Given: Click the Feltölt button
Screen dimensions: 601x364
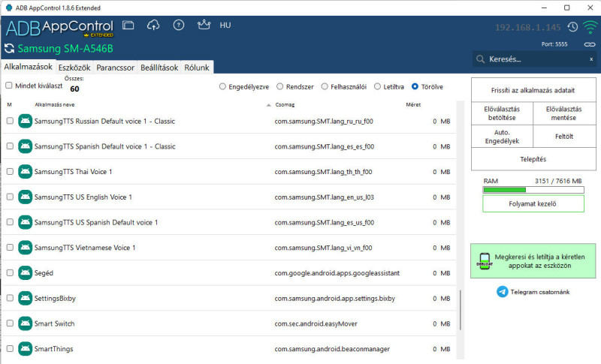Looking at the screenshot, I should click(564, 137).
